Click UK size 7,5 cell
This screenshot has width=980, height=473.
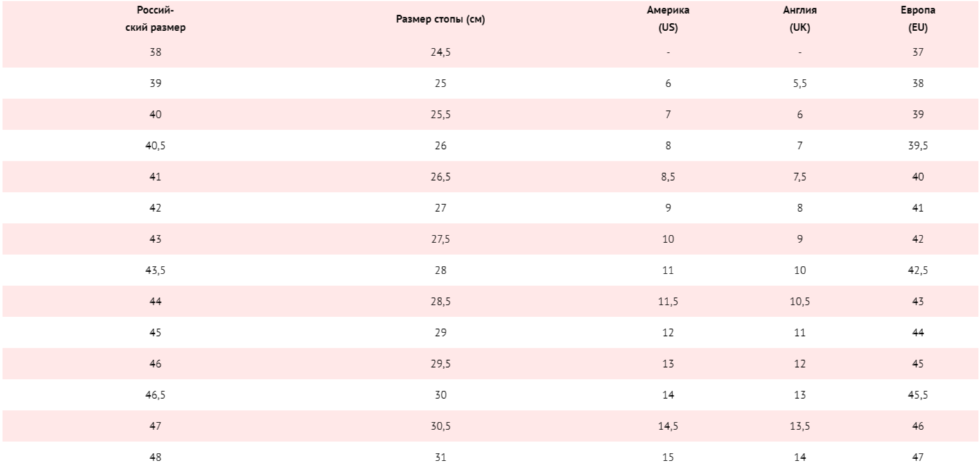pyautogui.click(x=800, y=177)
